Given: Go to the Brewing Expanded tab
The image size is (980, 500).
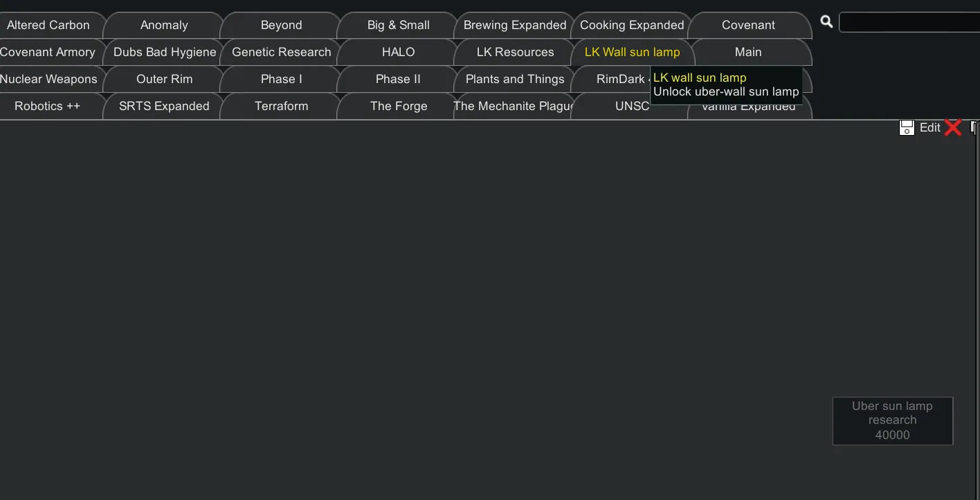Looking at the screenshot, I should (x=514, y=26).
